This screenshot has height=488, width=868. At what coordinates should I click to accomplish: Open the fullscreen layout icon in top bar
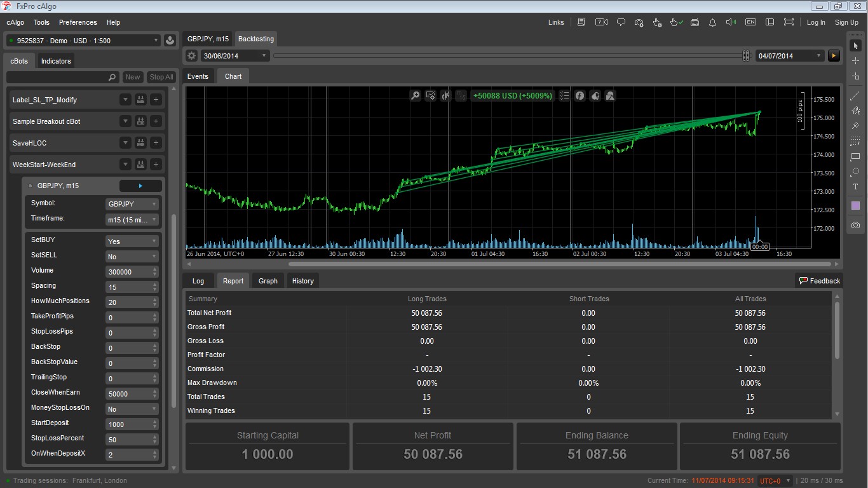[789, 22]
